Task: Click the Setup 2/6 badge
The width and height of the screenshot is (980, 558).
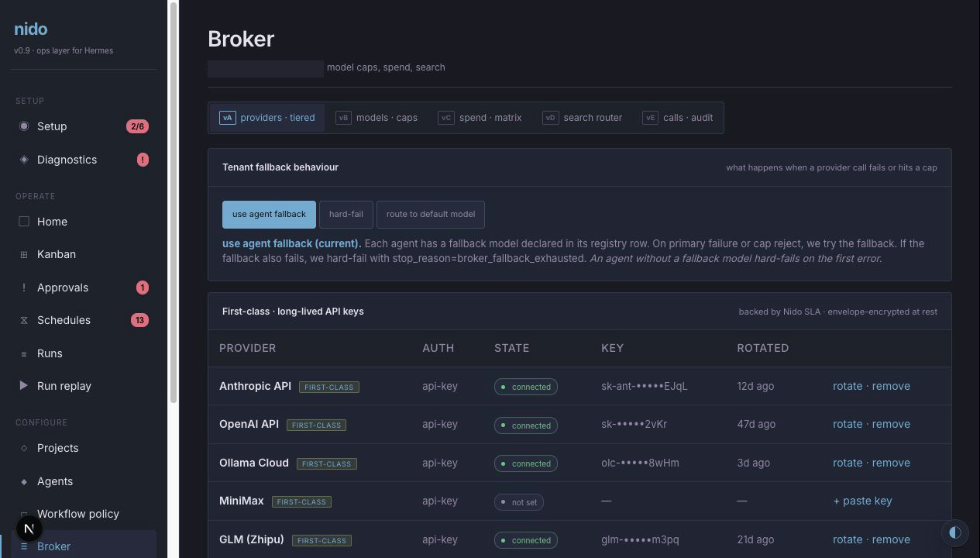Action: (x=137, y=126)
